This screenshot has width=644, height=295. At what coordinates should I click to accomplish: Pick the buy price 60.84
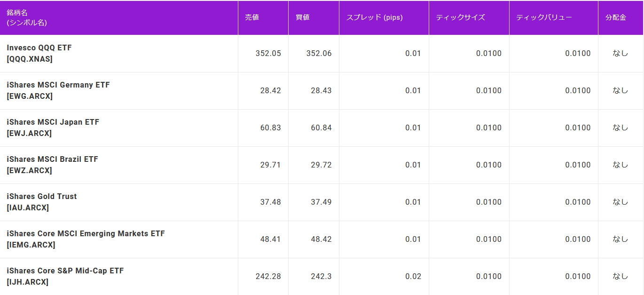[x=322, y=128]
